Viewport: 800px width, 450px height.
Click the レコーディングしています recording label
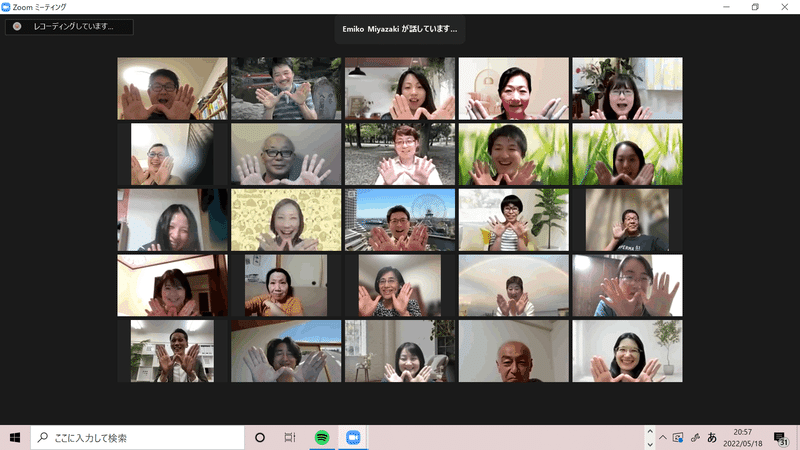tap(73, 26)
